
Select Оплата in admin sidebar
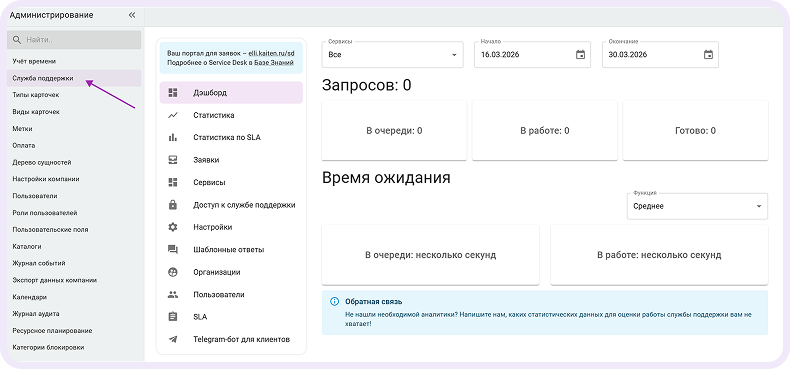74,145
